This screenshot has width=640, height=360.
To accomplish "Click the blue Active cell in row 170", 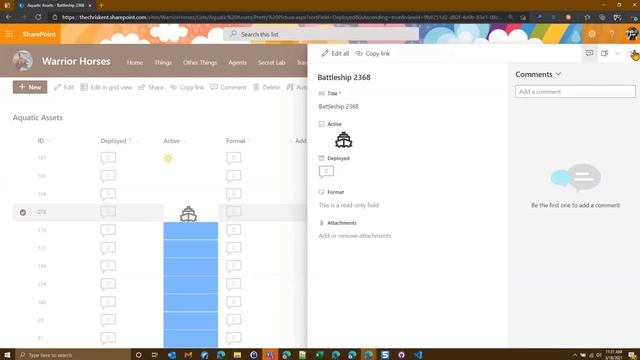I will pos(191,231).
